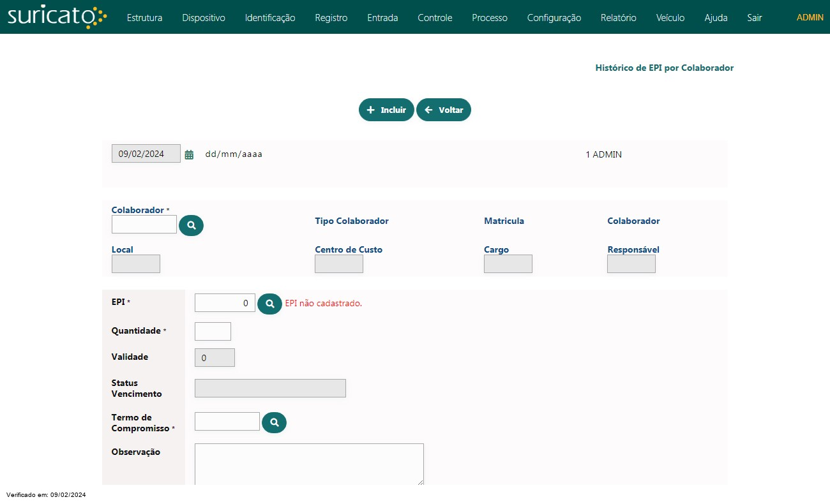
Task: Open the Registro menu
Action: pyautogui.click(x=331, y=18)
